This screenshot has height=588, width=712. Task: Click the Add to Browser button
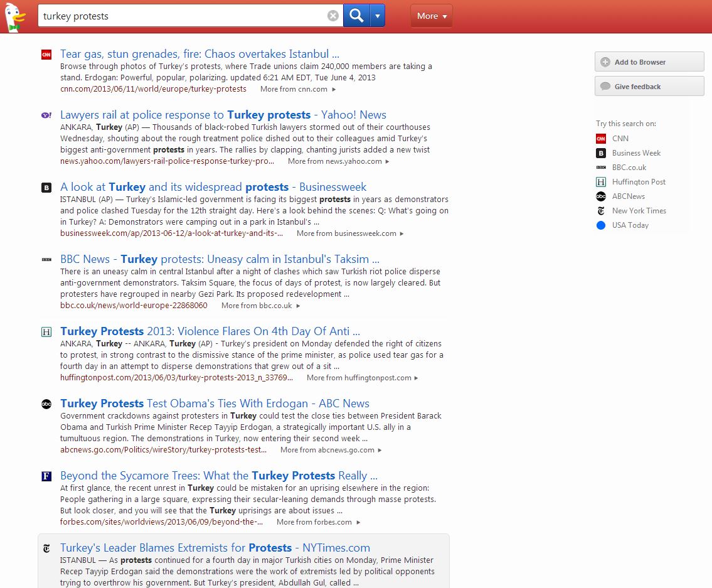[649, 62]
